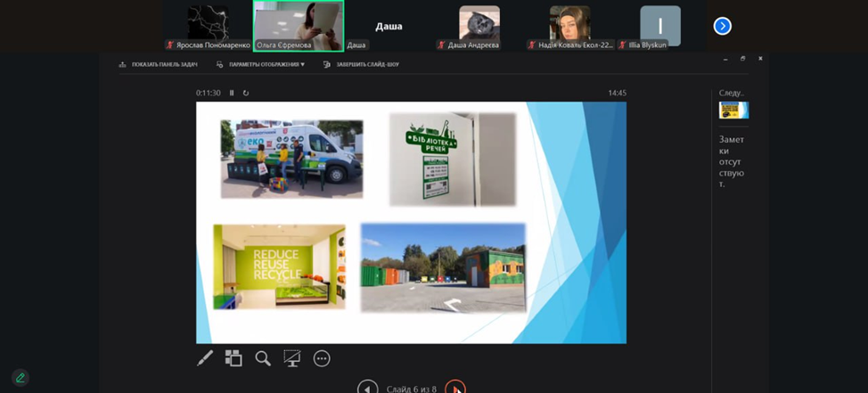Select Ярослав Пономаренко participant tile

[208, 26]
